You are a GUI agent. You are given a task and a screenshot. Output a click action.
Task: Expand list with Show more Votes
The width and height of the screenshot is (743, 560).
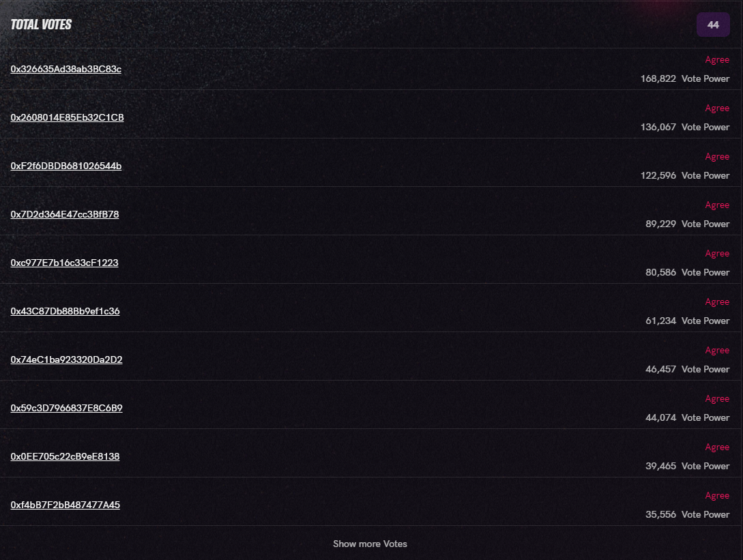[370, 544]
